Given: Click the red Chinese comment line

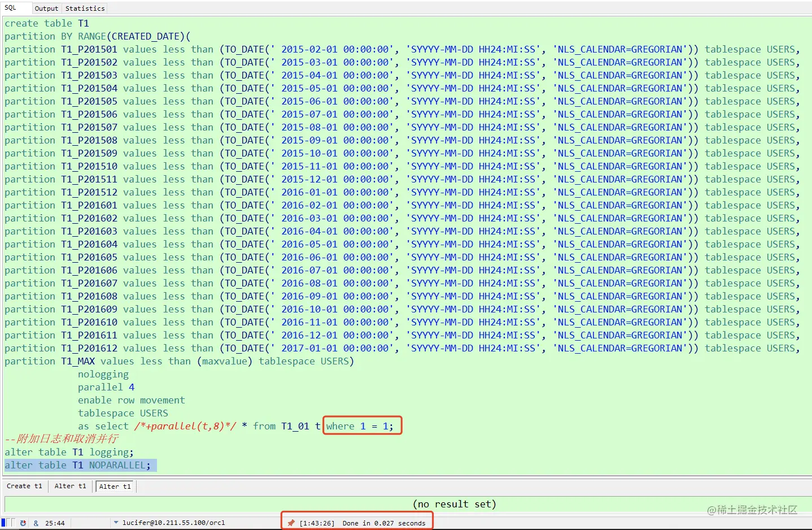Looking at the screenshot, I should (x=62, y=438).
